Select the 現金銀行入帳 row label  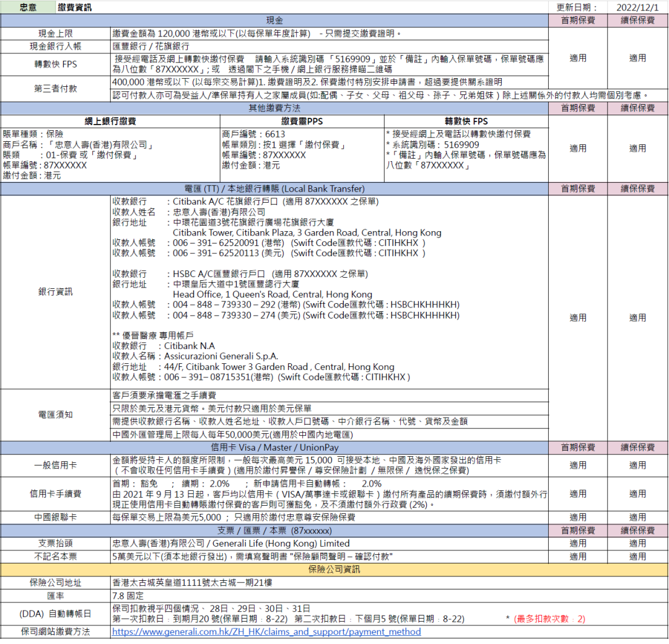tap(55, 46)
